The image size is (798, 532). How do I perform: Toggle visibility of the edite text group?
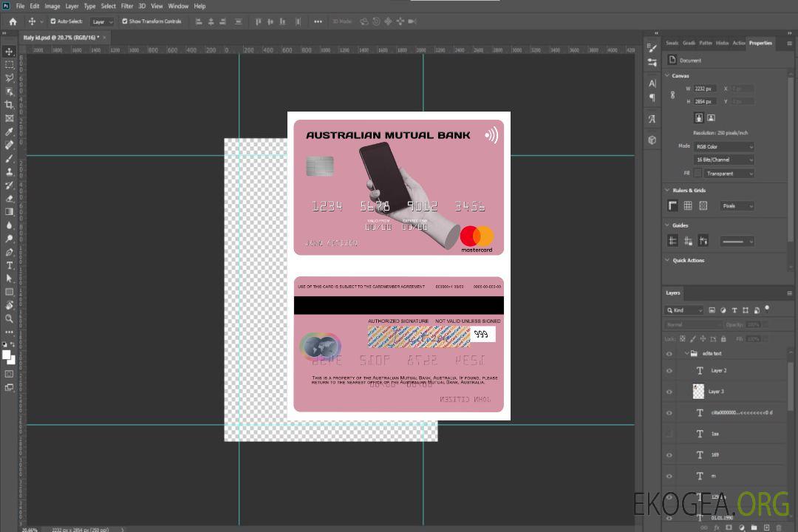(669, 354)
